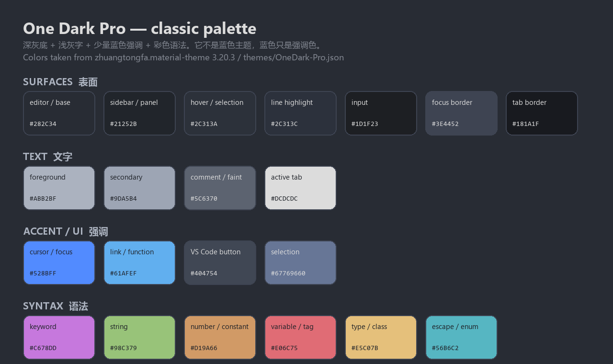The width and height of the screenshot is (613, 364).
Task: Select the sidebar / panel swatch
Action: [139, 113]
